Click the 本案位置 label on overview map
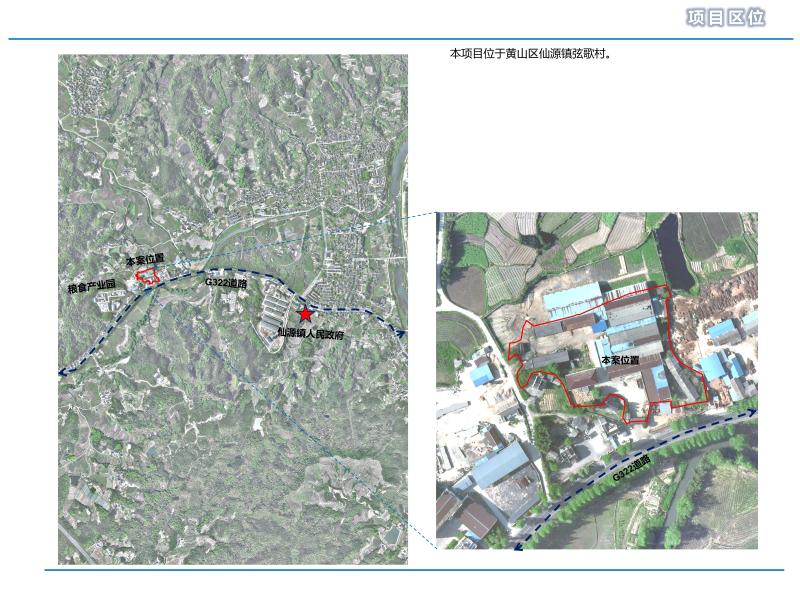The width and height of the screenshot is (800, 600). coord(144,260)
